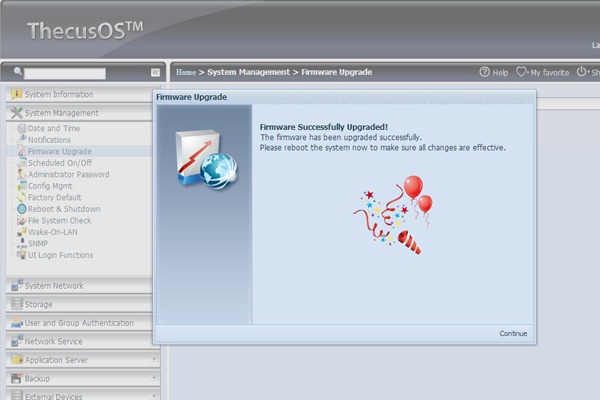Click the Factory Default refresh icon
This screenshot has height=400, width=600.
coord(22,197)
